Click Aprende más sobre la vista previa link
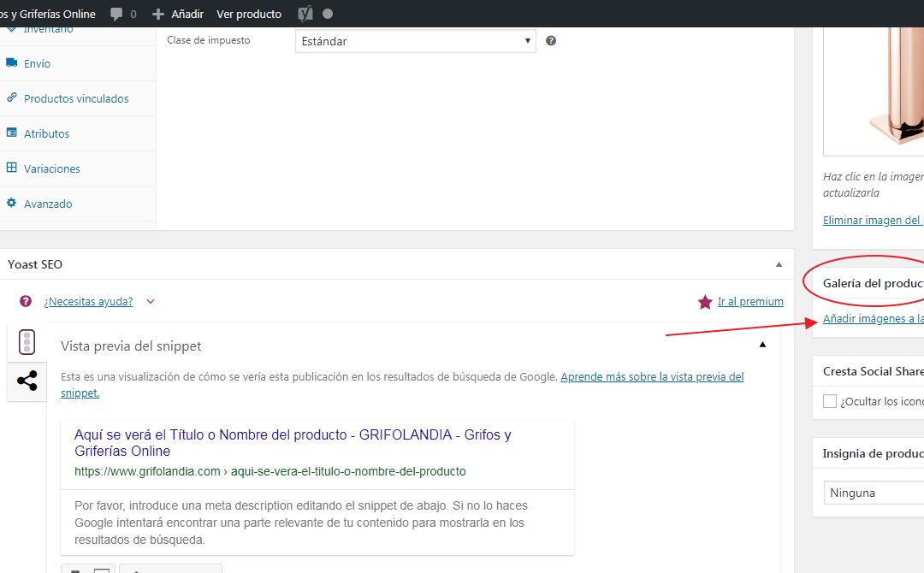Viewport: 924px width, 573px height. pyautogui.click(x=652, y=377)
